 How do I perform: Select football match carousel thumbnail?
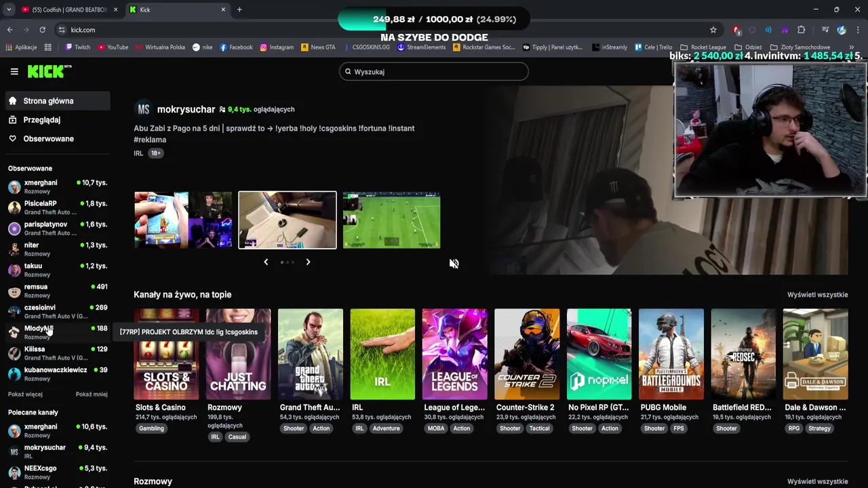click(391, 220)
